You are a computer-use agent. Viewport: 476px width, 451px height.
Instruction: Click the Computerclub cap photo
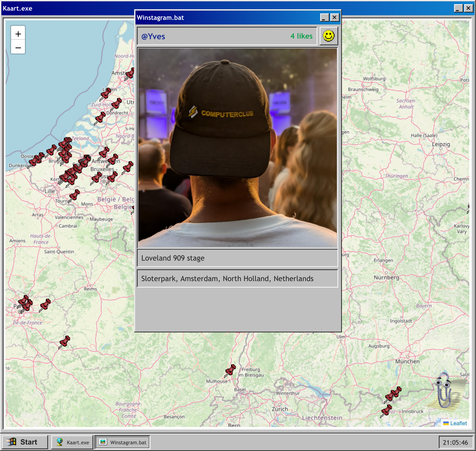(x=237, y=148)
